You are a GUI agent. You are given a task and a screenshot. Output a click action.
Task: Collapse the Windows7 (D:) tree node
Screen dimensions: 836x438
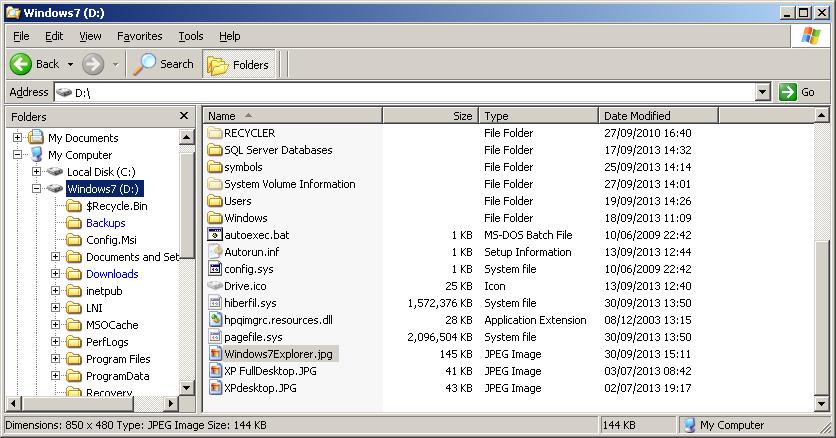pyautogui.click(x=36, y=189)
